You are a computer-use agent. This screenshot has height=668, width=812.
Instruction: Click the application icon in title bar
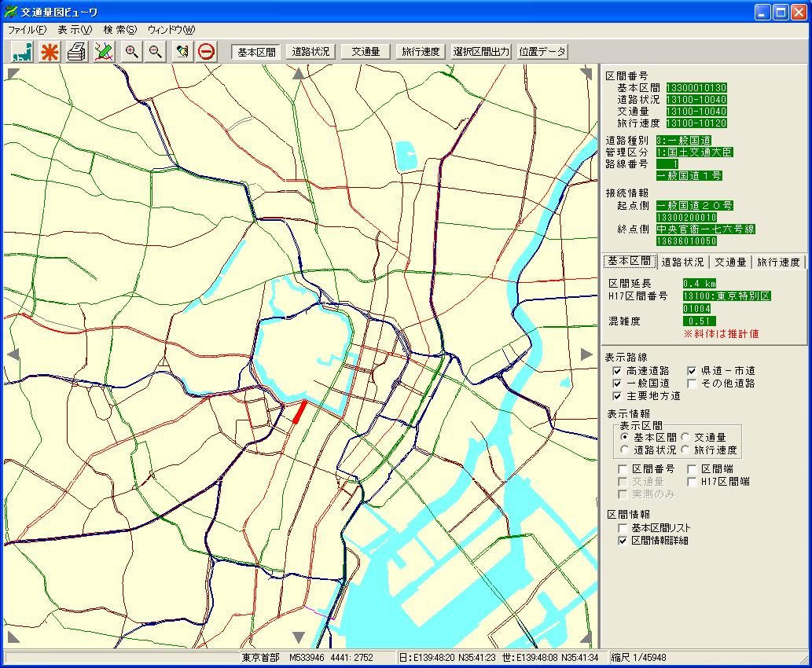[11, 11]
